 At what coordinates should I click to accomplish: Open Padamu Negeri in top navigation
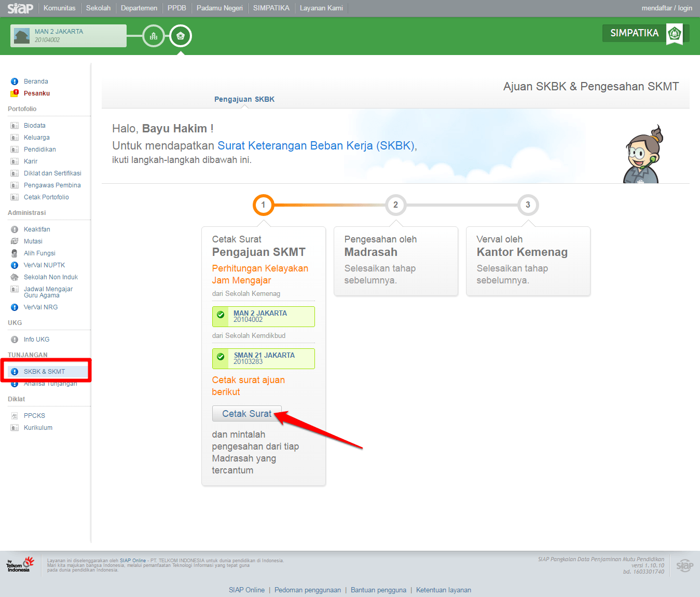click(219, 8)
